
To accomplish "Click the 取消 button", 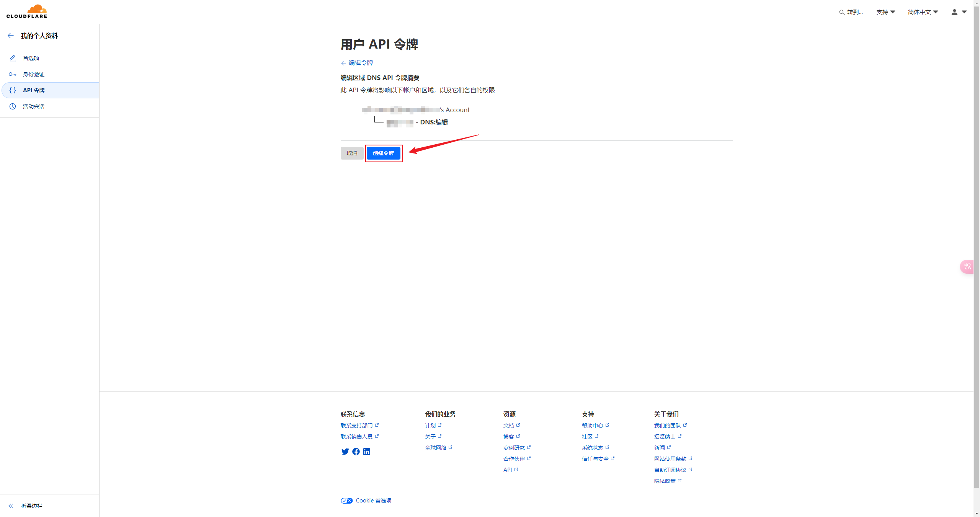I will (351, 153).
